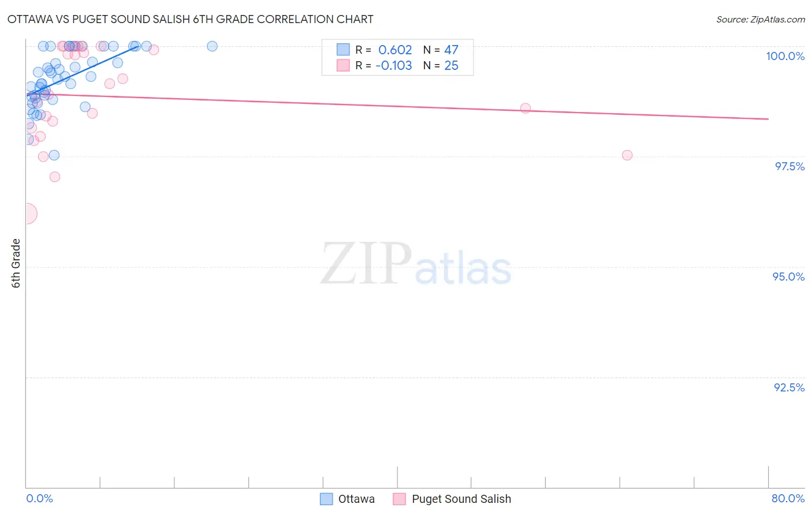Click the 80.0% x-axis label
The width and height of the screenshot is (812, 515).
[x=788, y=498]
